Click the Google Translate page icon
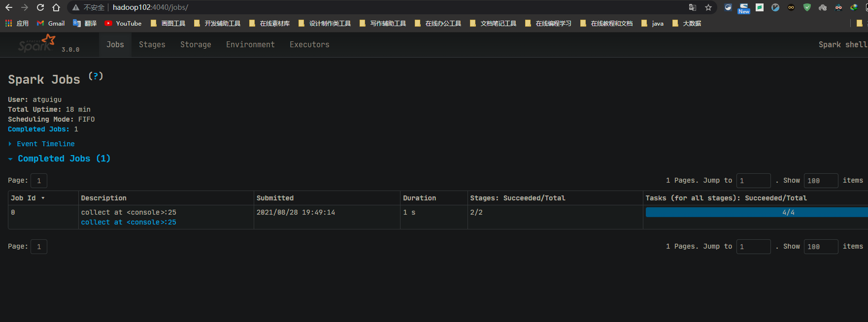868x322 pixels. (x=693, y=7)
